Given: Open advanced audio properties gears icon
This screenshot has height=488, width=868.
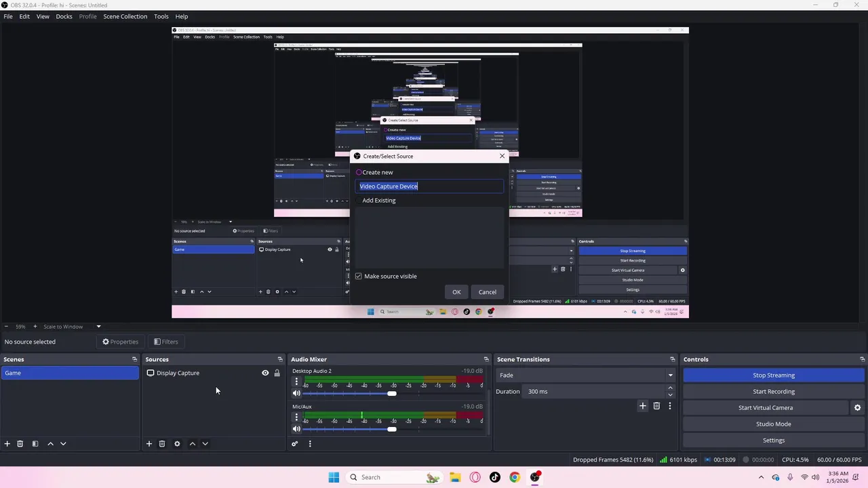Looking at the screenshot, I should [295, 444].
